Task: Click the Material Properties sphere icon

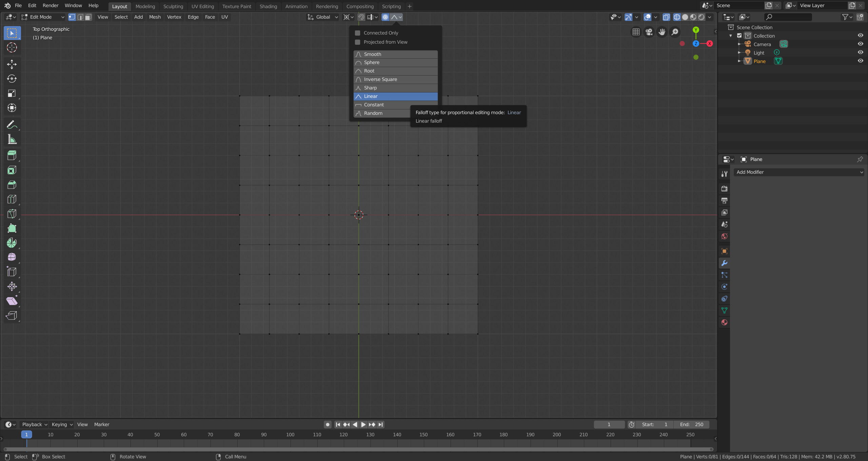Action: tap(724, 322)
